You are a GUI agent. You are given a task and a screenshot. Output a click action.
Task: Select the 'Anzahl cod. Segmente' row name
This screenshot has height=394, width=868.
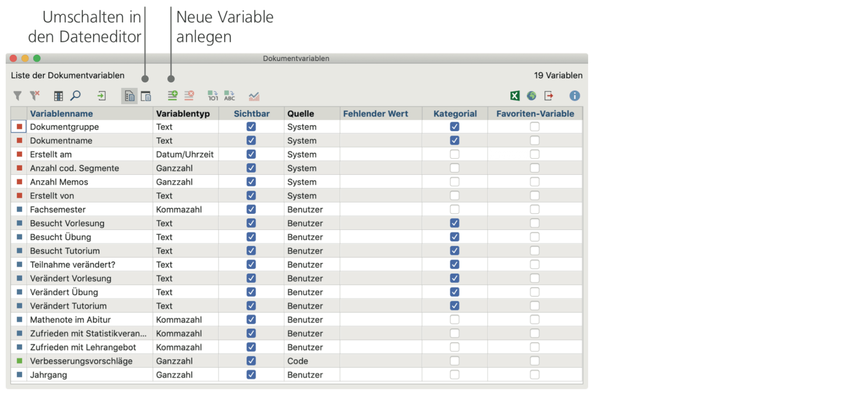pos(75,168)
